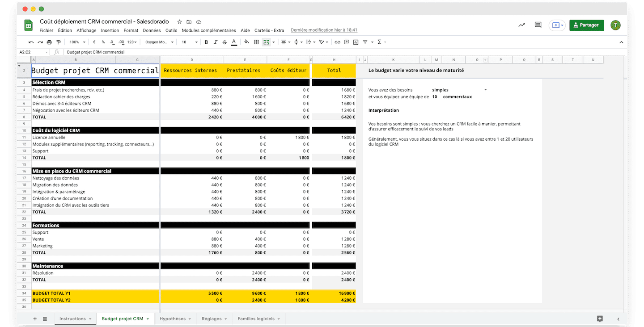The height and width of the screenshot is (327, 644).
Task: Open the zoom level dropdown
Action: (77, 42)
